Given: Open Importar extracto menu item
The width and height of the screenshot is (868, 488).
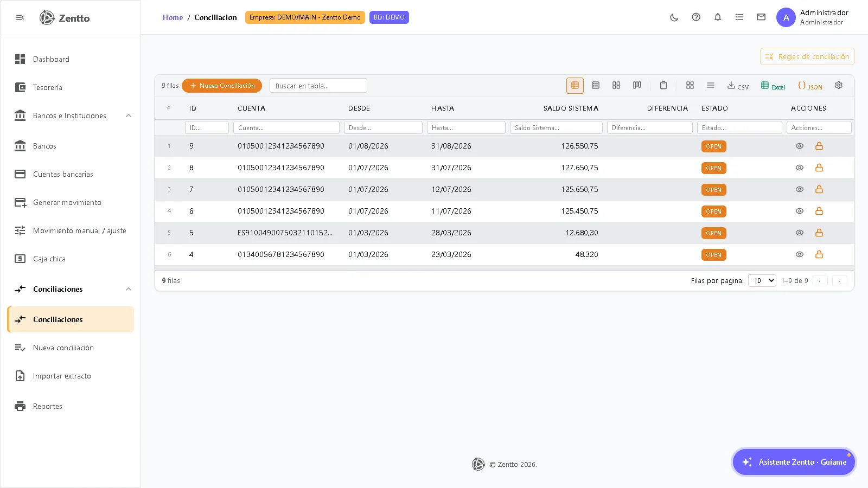Looking at the screenshot, I should 71,376.
